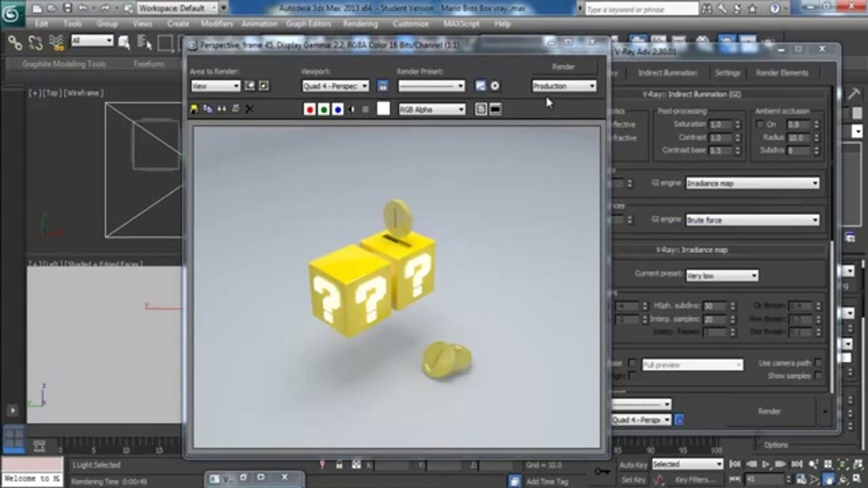
Task: Toggle display alpha channel button
Action: point(351,109)
